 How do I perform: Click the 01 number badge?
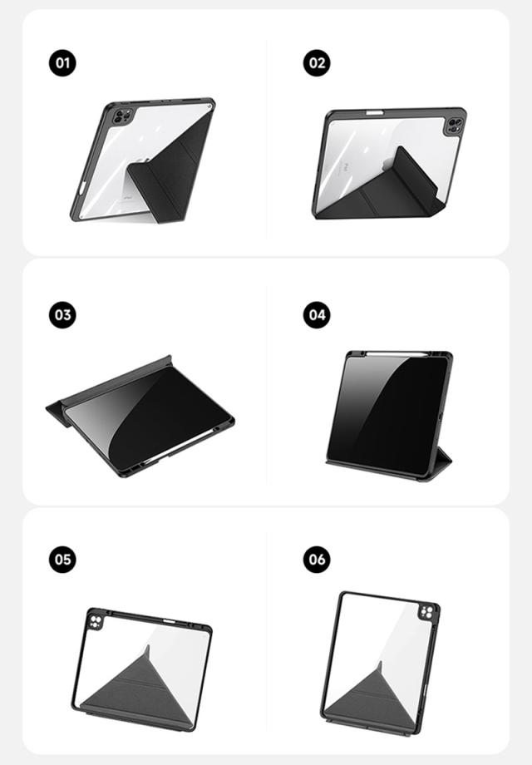point(62,63)
